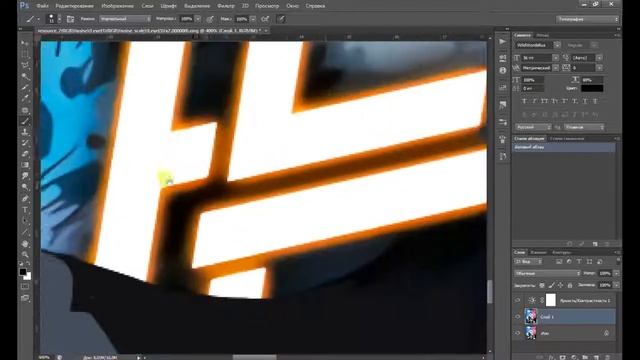Hide the Слой 1 layer
Image resolution: width=640 pixels, height=360 pixels.
click(x=518, y=316)
